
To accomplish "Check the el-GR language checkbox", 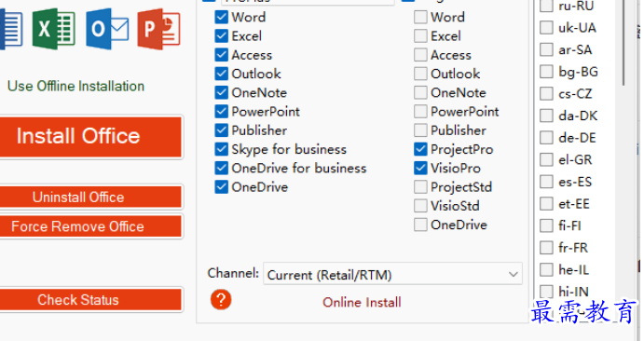I will [546, 159].
